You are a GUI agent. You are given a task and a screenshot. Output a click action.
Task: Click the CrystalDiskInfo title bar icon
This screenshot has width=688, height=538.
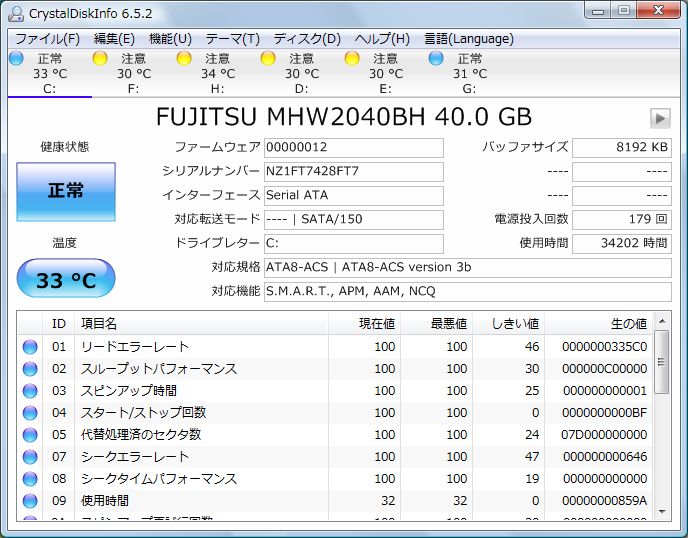(16, 13)
